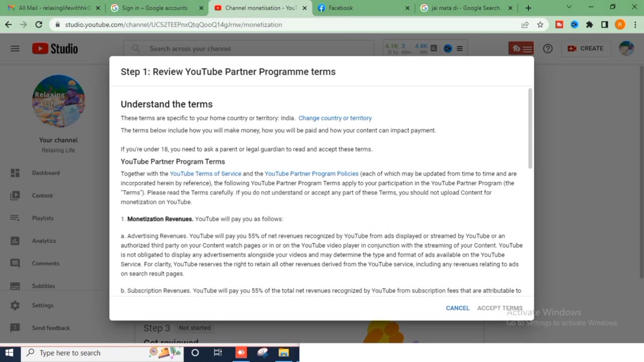Screen dimensions: 644x362
Task: Click the Dashboard sidebar icon
Action: click(x=15, y=173)
